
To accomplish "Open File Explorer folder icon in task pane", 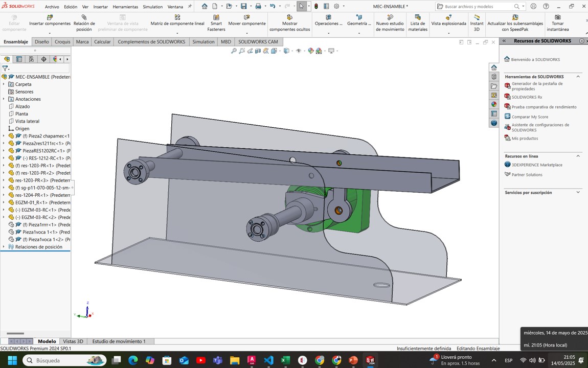I will pos(494,86).
